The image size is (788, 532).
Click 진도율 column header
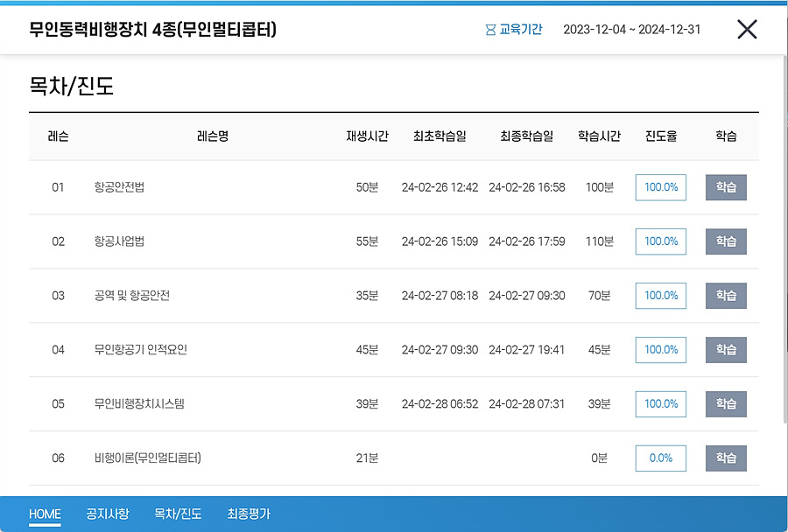[661, 136]
